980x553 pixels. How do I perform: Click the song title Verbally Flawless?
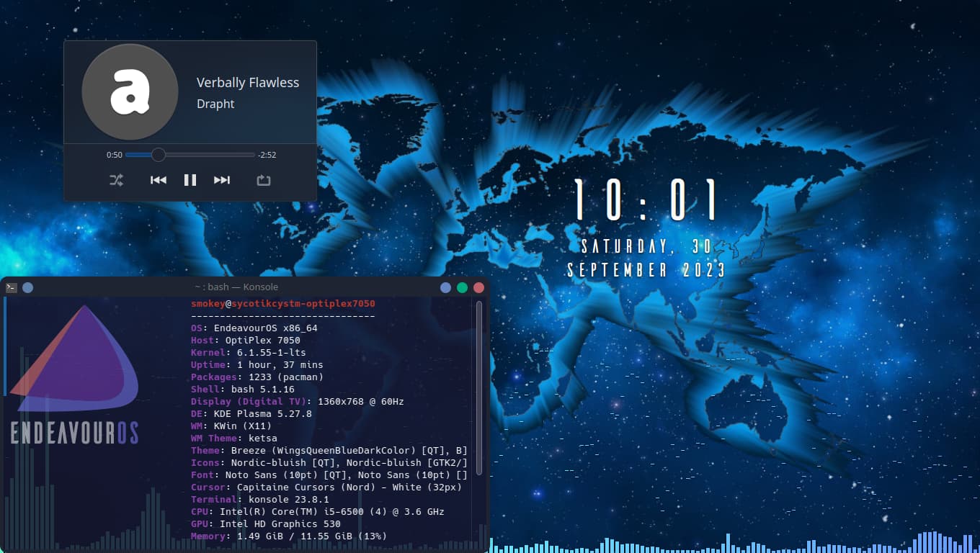pos(247,83)
